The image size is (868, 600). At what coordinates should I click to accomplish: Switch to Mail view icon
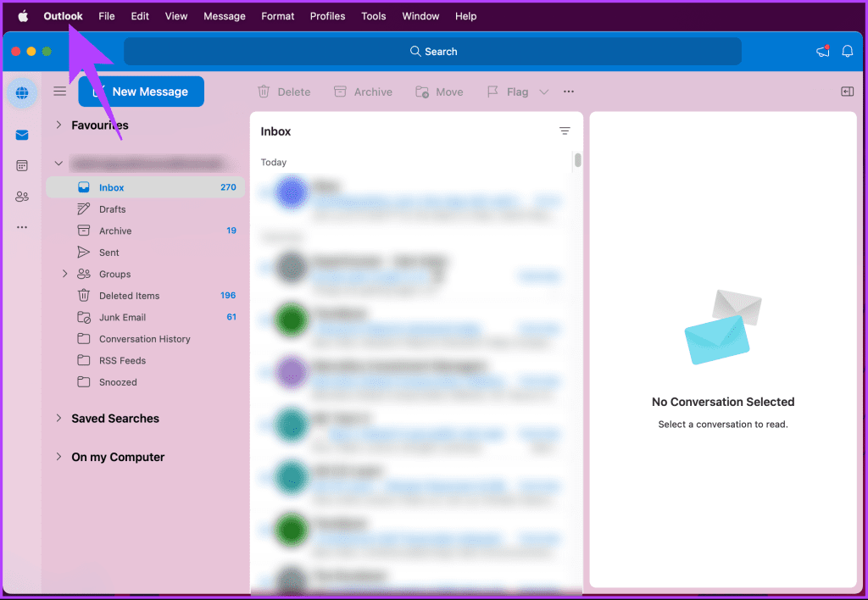(x=22, y=135)
